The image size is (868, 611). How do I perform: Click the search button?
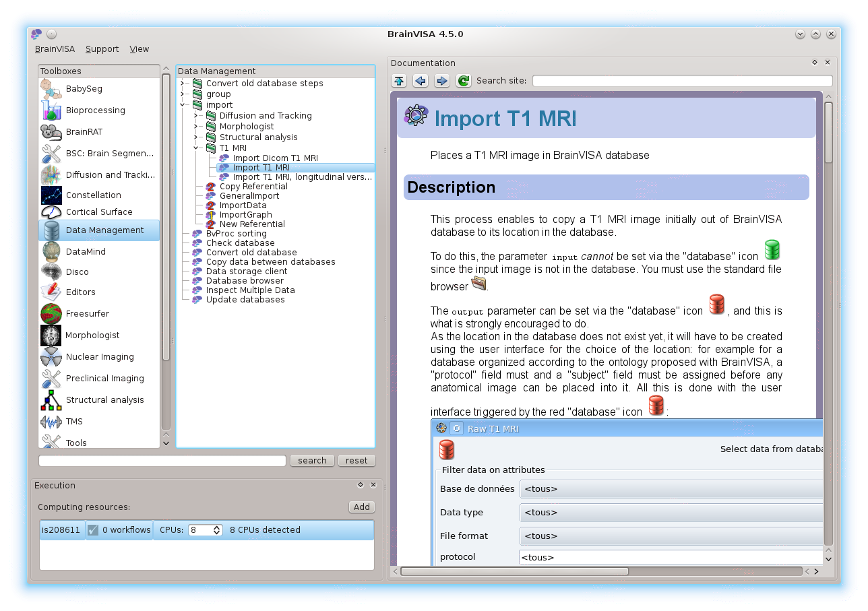(312, 461)
